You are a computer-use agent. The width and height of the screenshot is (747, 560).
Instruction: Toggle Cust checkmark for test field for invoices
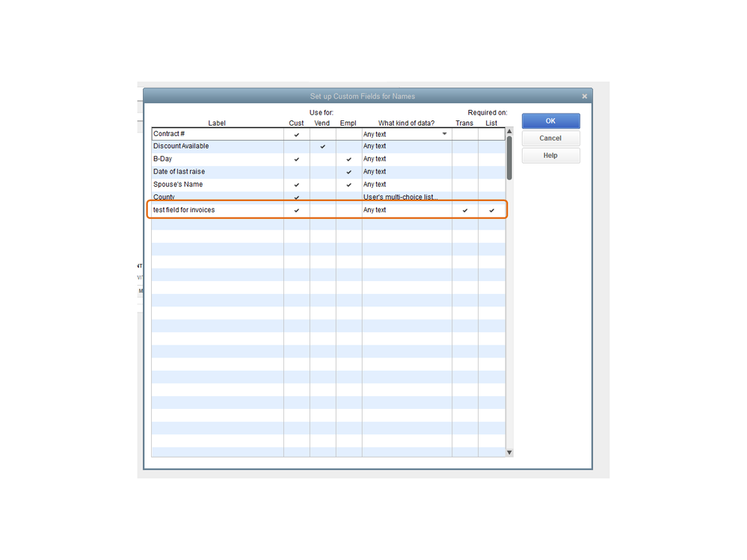(x=297, y=210)
